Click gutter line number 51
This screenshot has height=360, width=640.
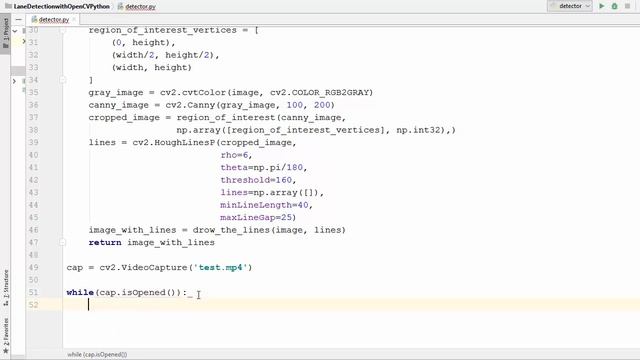coord(33,292)
